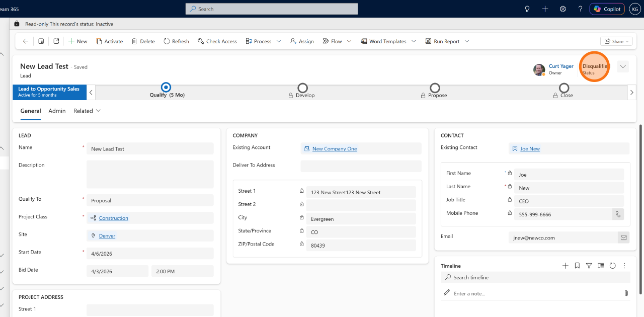Click the Delete command
The image size is (644, 317).
coord(143,41)
